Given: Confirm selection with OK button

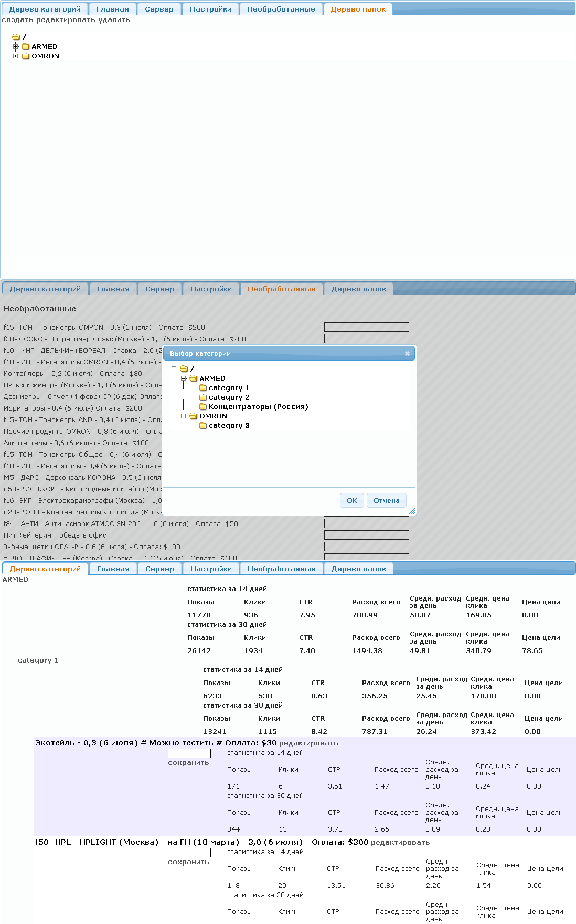Looking at the screenshot, I should (351, 500).
